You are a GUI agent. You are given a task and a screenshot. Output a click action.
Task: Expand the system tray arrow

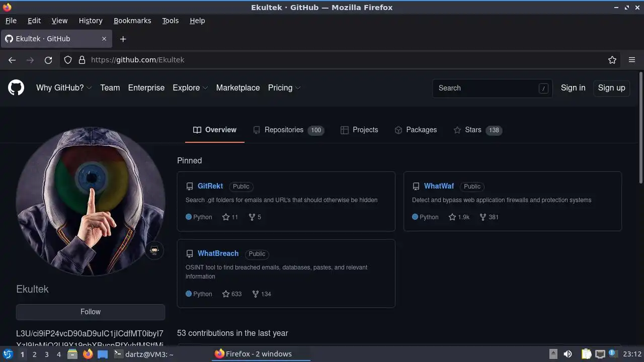pyautogui.click(x=553, y=353)
